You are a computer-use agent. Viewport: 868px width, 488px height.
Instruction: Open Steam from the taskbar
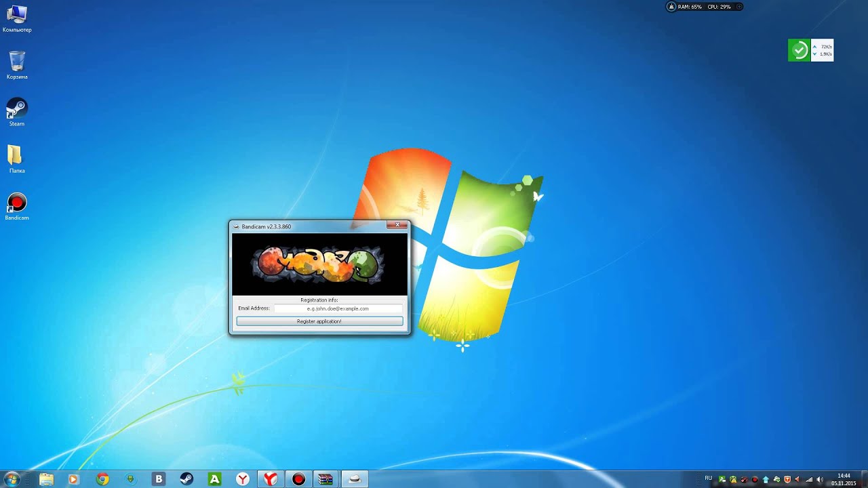pyautogui.click(x=186, y=479)
